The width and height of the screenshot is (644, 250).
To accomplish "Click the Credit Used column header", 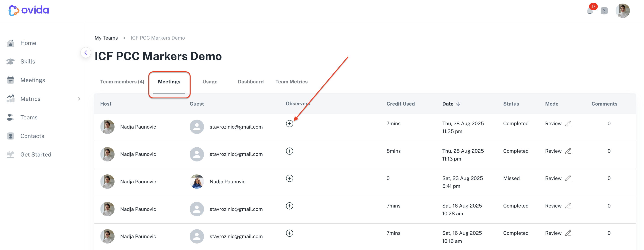I will 400,104.
